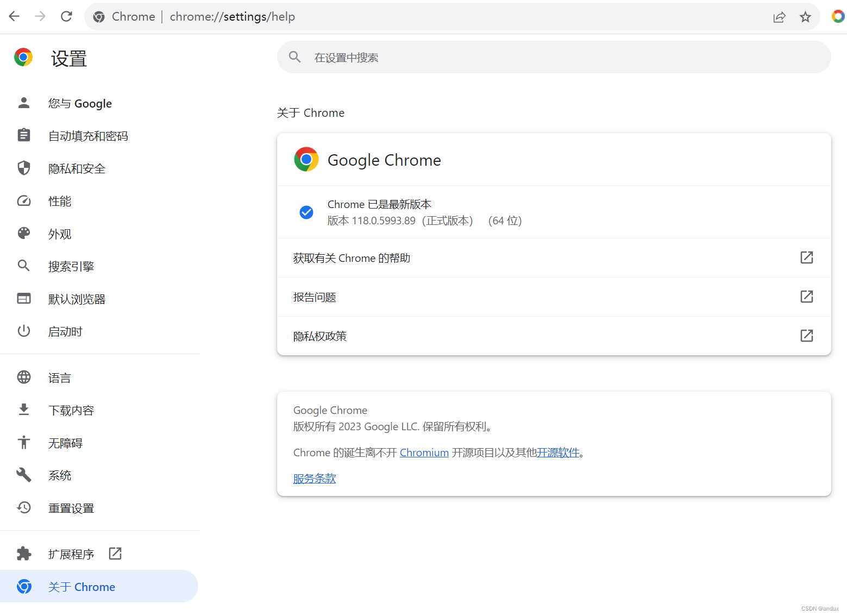Click the 在设置中搜索 search field
The width and height of the screenshot is (847, 616).
click(554, 57)
